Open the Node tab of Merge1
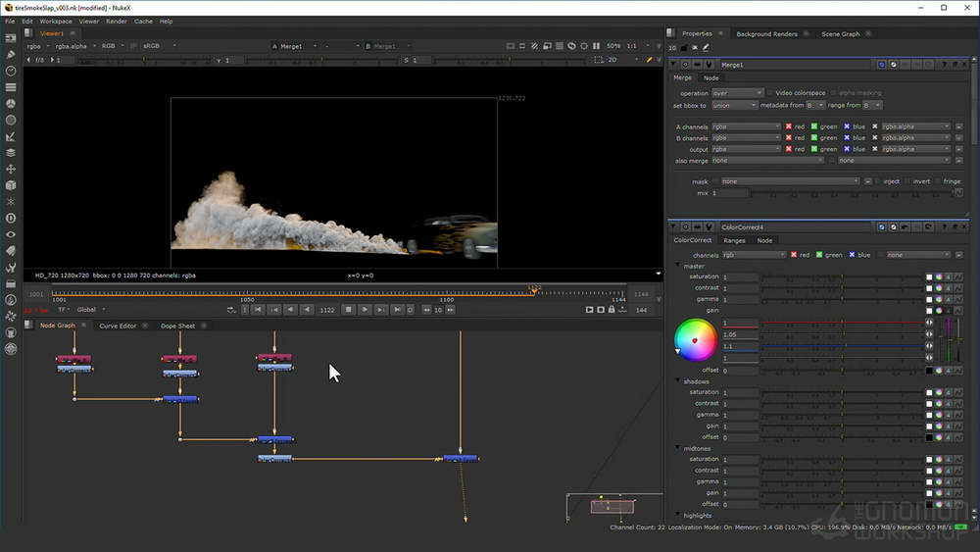The image size is (980, 552). (x=710, y=78)
